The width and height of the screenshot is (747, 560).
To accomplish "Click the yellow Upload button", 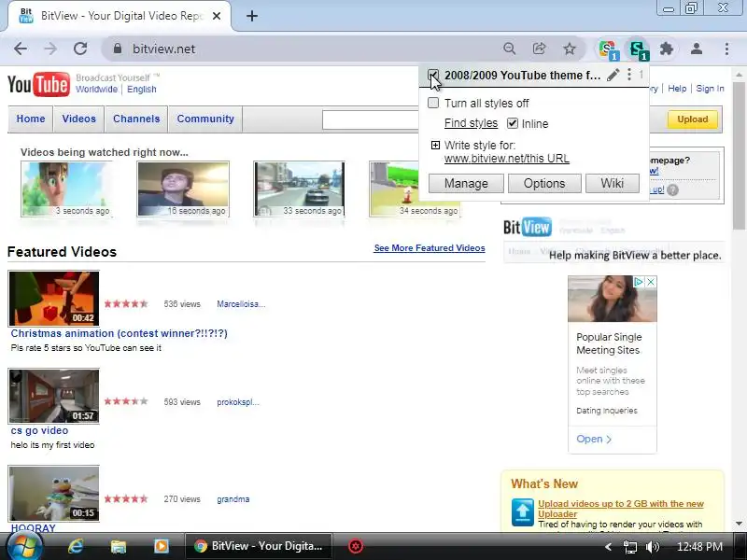I will [692, 119].
